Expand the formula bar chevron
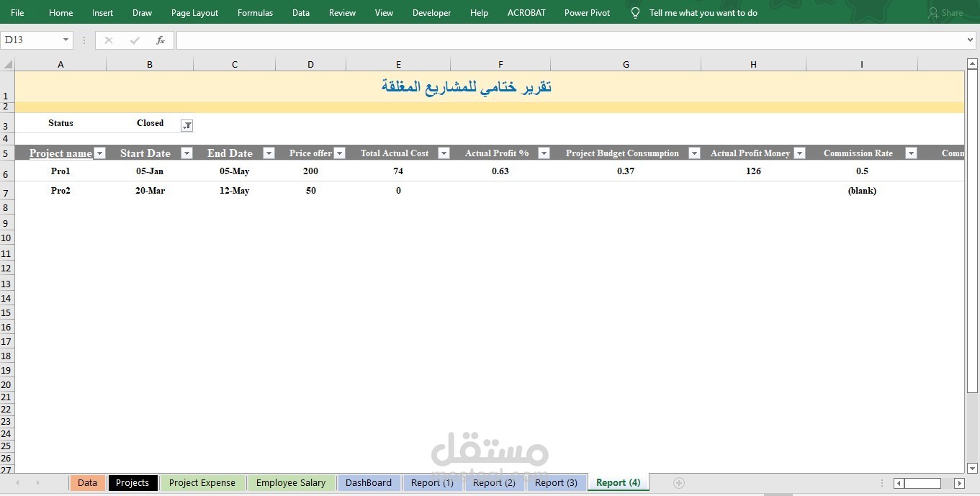This screenshot has width=980, height=496. tap(970, 40)
